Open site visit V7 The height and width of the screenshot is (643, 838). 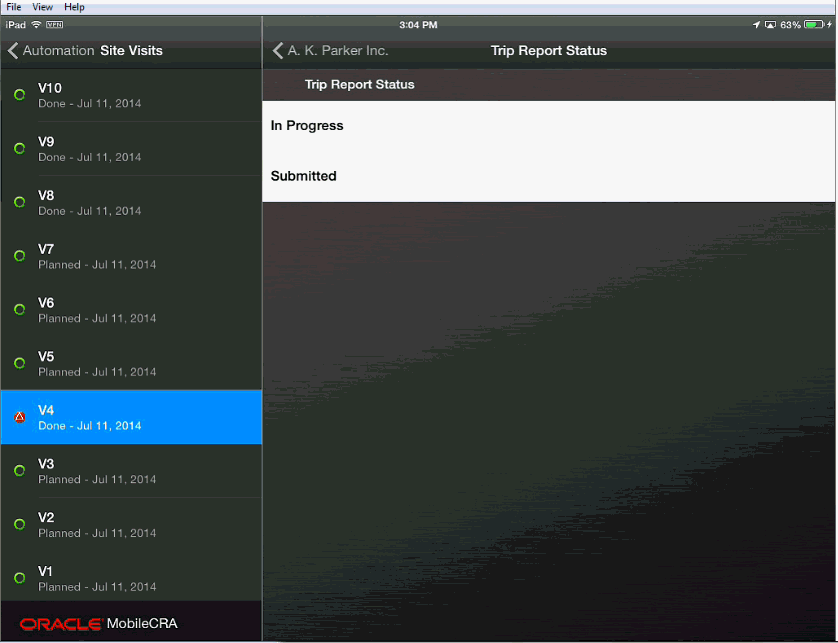coord(131,257)
